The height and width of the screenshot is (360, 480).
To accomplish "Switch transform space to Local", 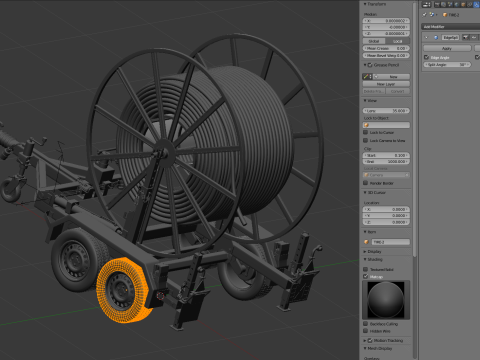I will pyautogui.click(x=398, y=41).
